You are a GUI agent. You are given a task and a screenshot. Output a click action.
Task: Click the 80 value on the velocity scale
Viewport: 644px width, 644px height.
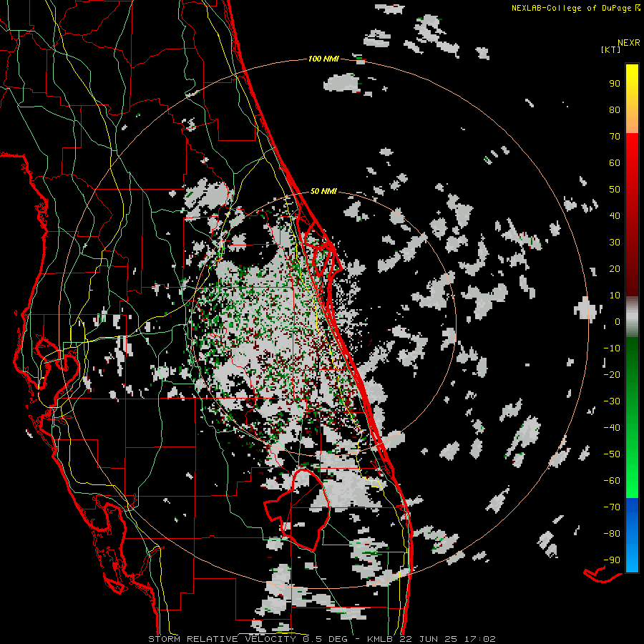pyautogui.click(x=615, y=109)
